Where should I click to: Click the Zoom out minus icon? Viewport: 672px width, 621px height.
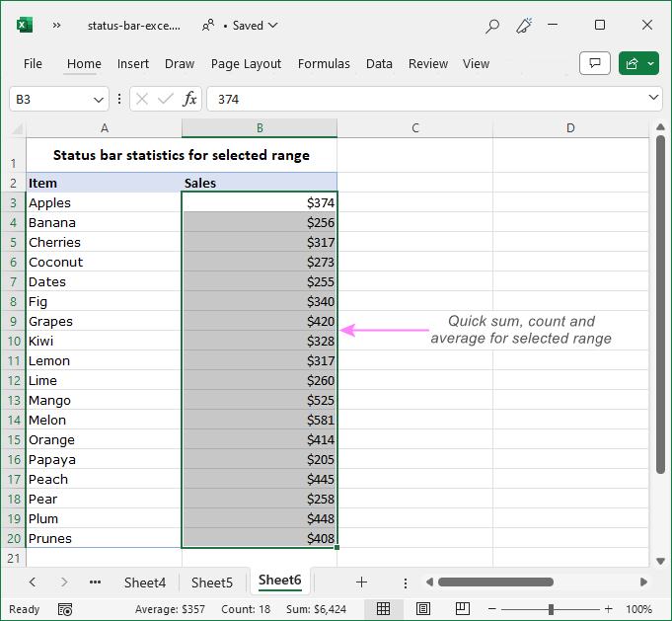(x=493, y=609)
